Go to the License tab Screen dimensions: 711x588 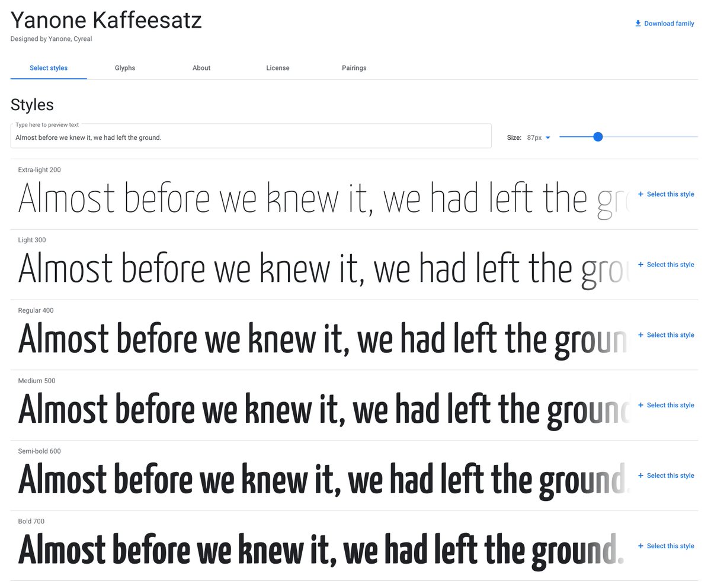click(278, 68)
